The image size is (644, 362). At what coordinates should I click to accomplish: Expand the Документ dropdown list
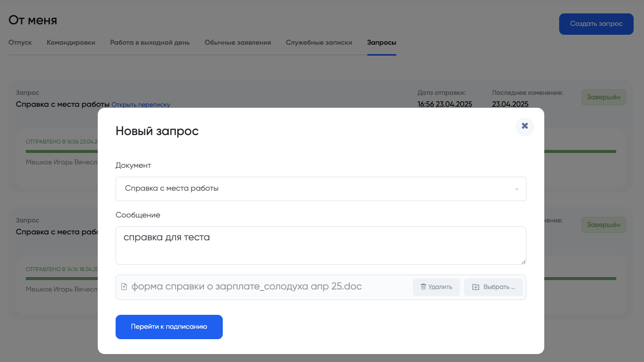321,189
